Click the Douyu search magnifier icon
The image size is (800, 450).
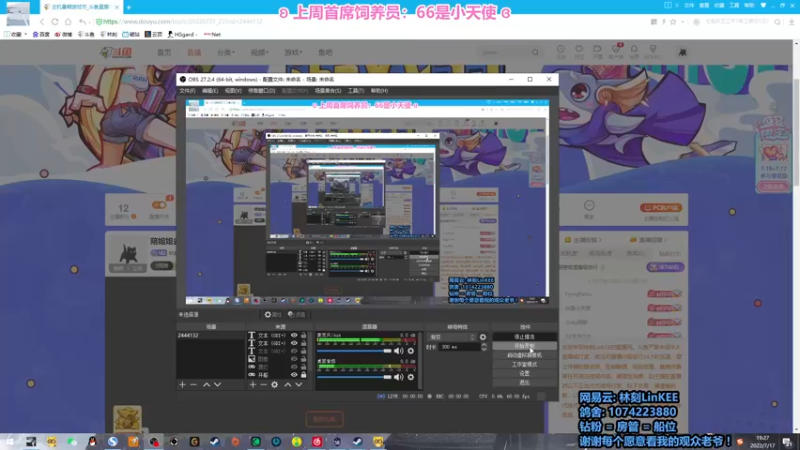point(535,52)
